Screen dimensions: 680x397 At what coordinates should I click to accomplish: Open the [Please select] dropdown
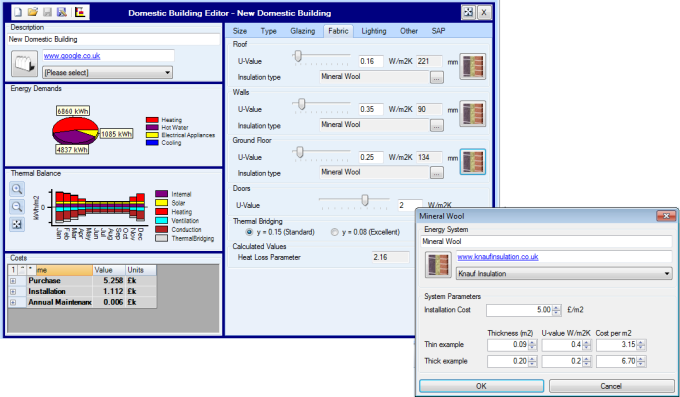[108, 72]
